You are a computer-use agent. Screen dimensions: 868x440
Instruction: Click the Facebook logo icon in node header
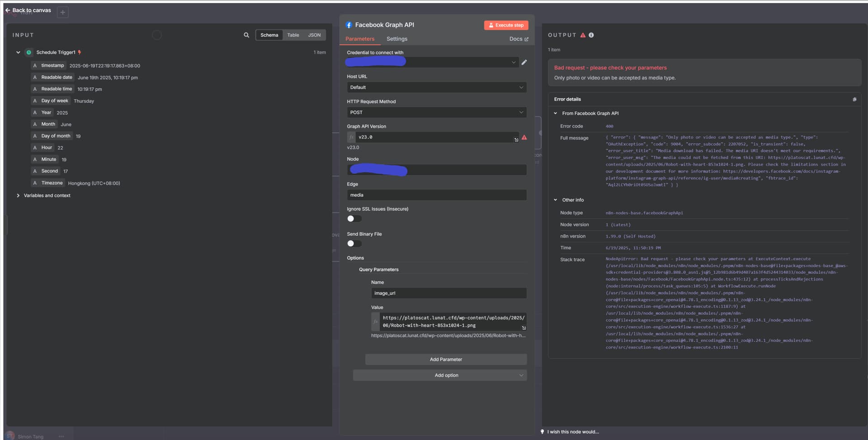click(349, 25)
